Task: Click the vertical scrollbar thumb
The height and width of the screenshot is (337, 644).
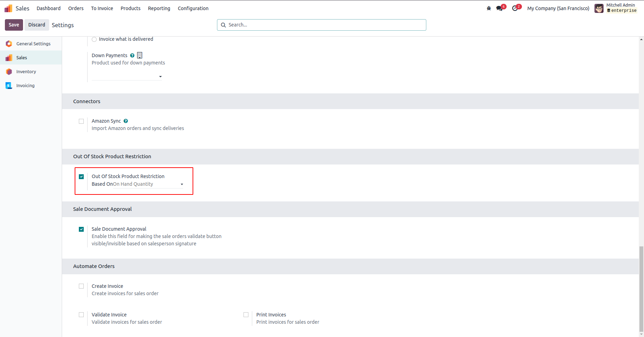Action: pyautogui.click(x=641, y=289)
